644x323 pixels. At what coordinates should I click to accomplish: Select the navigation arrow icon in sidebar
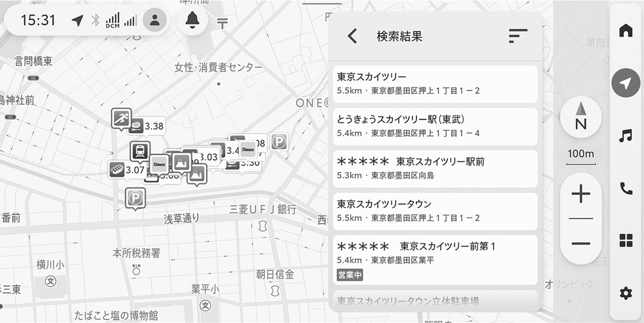pos(625,84)
